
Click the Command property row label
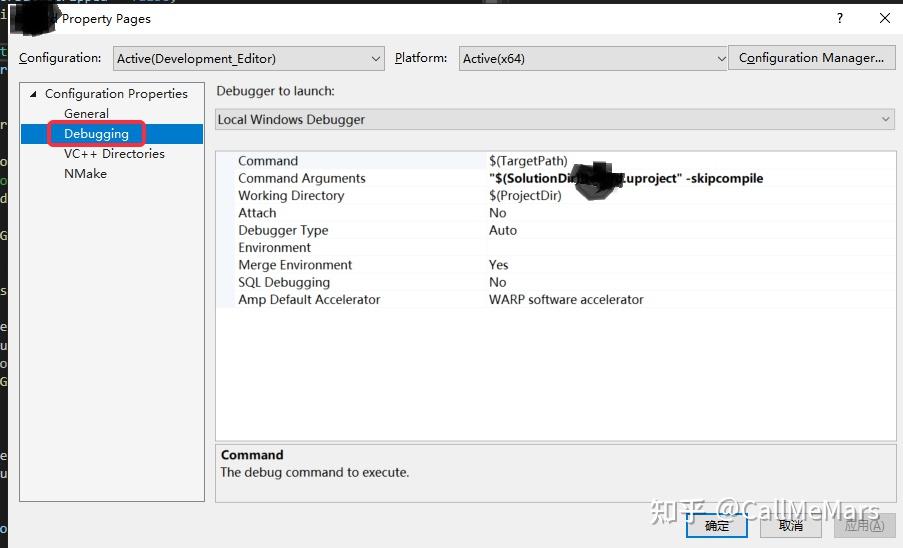[x=268, y=161]
